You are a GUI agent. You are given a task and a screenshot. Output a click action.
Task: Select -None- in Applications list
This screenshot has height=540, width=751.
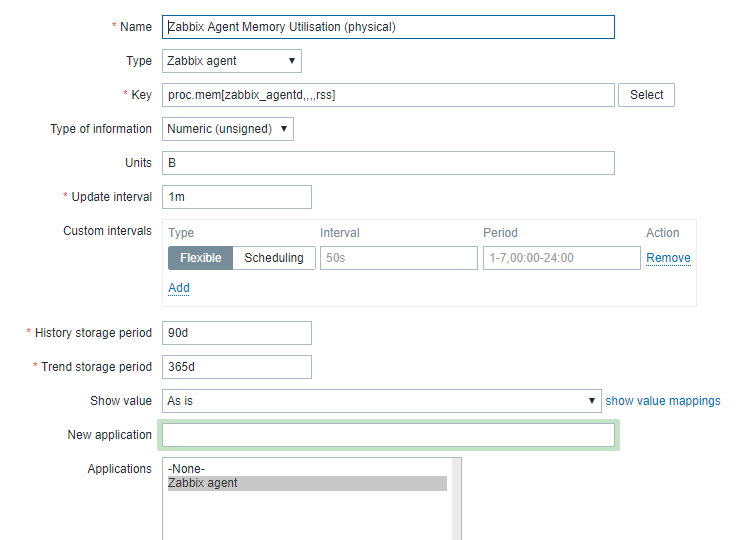pyautogui.click(x=187, y=469)
